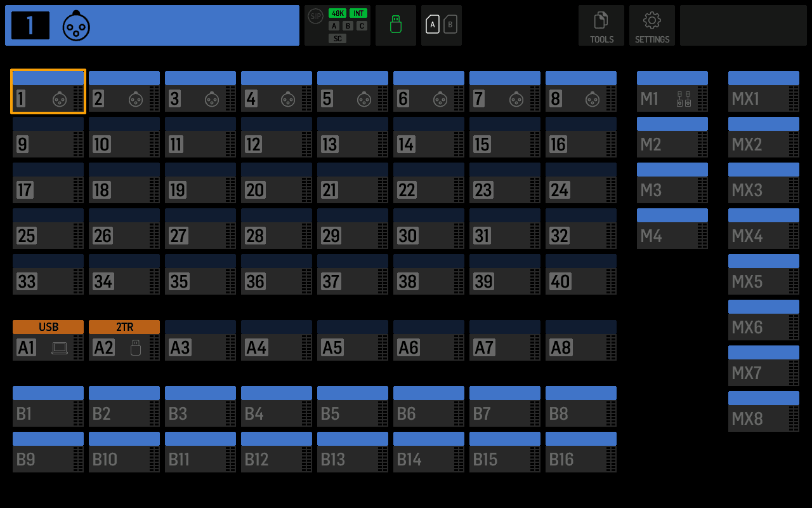Select Aux channel A8
Image resolution: width=812 pixels, height=508 pixels.
[581, 340]
